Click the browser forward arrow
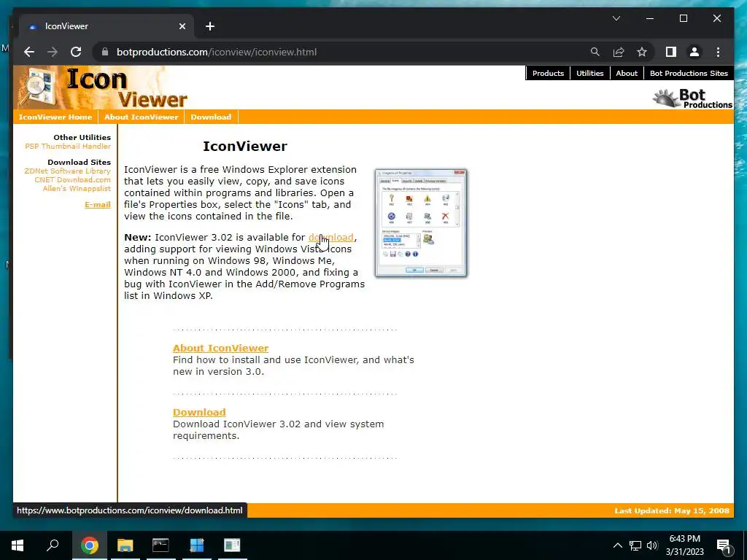 point(53,52)
